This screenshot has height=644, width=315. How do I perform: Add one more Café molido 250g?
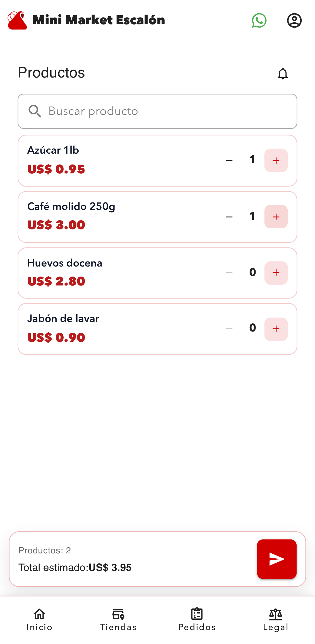[276, 217]
